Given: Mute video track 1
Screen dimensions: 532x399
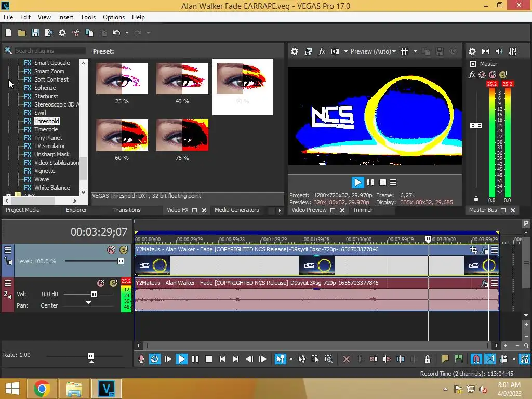Looking at the screenshot, I should pyautogui.click(x=111, y=250).
